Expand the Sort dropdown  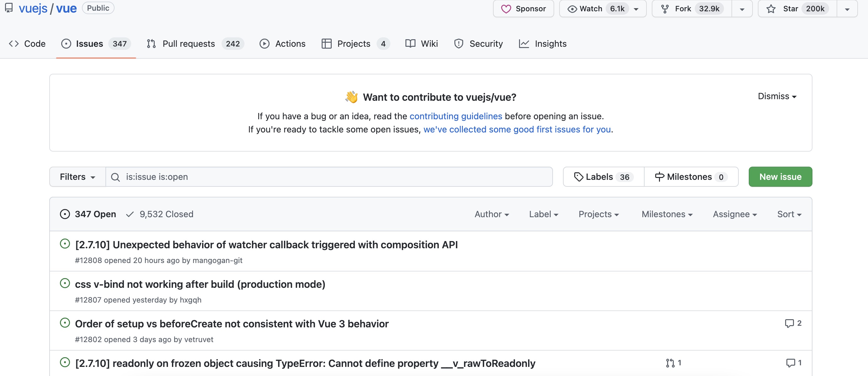[x=789, y=214]
